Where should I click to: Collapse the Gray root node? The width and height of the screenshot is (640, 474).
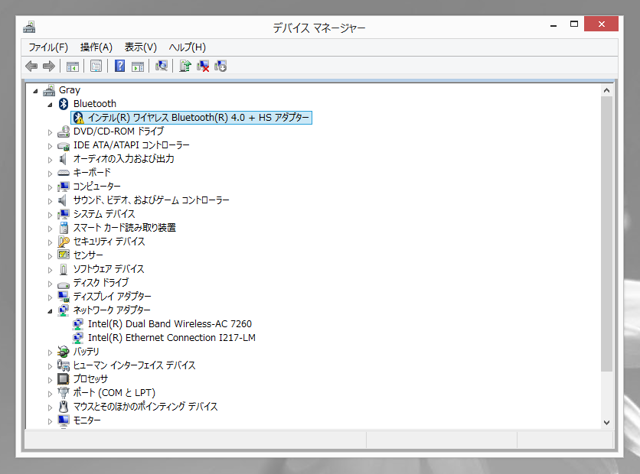click(36, 91)
